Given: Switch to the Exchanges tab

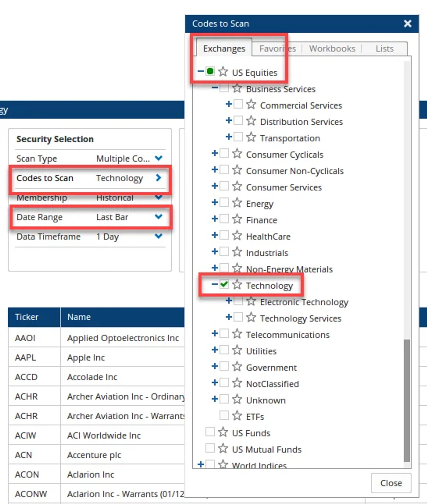Looking at the screenshot, I should pyautogui.click(x=224, y=49).
